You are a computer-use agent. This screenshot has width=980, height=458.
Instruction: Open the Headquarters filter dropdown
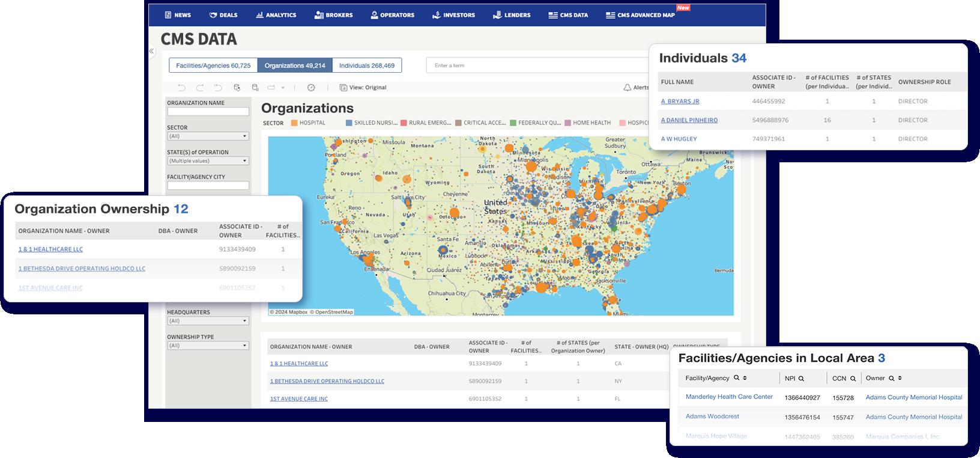[x=208, y=321]
